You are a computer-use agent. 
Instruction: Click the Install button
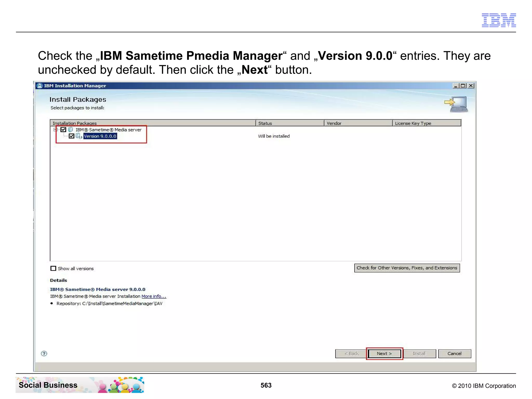419,354
